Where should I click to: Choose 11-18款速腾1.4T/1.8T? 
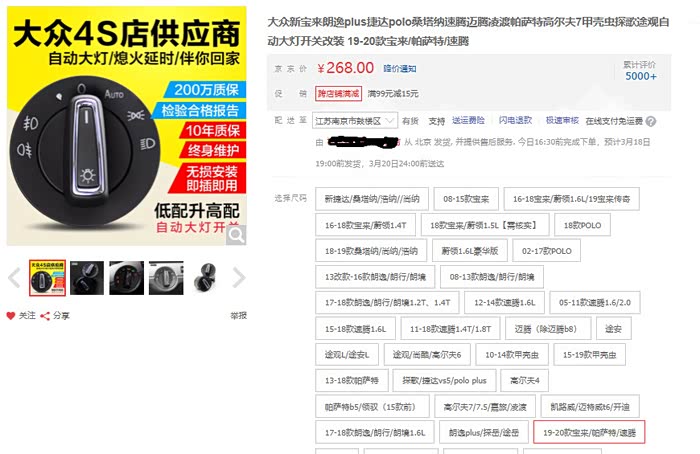tap(450, 329)
